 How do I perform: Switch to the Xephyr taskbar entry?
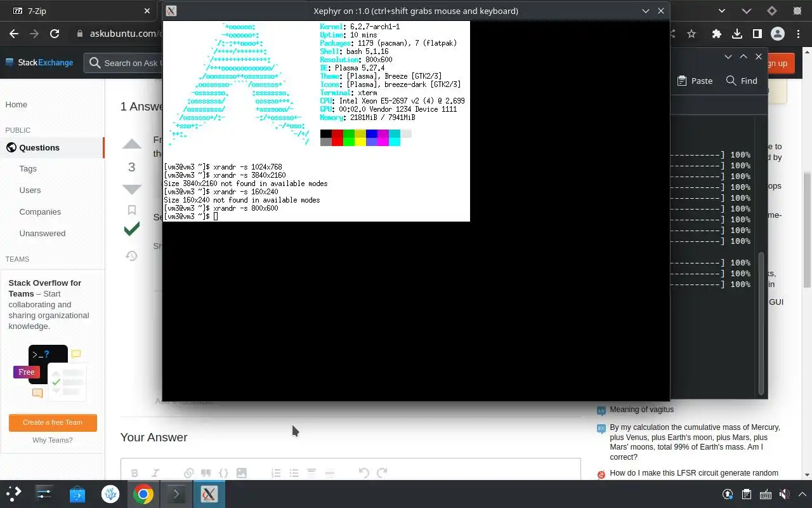coord(209,493)
